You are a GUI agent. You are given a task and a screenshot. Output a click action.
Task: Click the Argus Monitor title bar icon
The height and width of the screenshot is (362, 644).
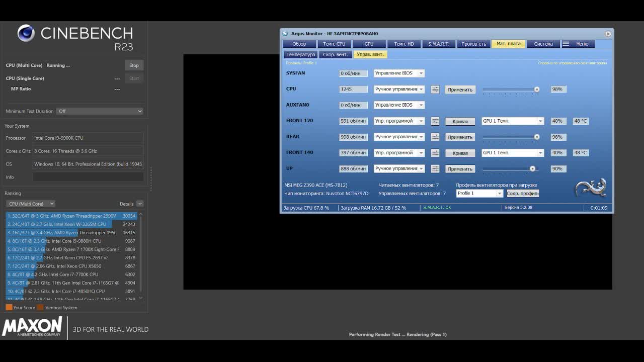pos(285,34)
